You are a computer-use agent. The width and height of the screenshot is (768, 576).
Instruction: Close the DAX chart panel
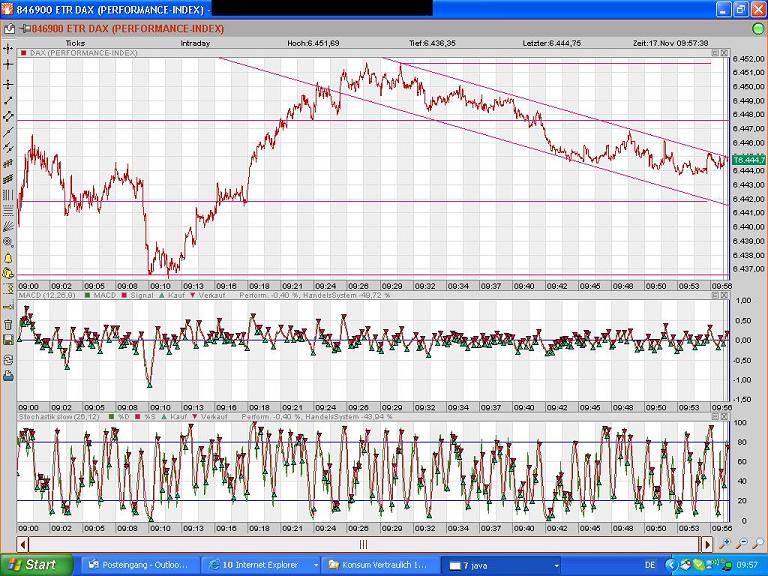coord(724,52)
